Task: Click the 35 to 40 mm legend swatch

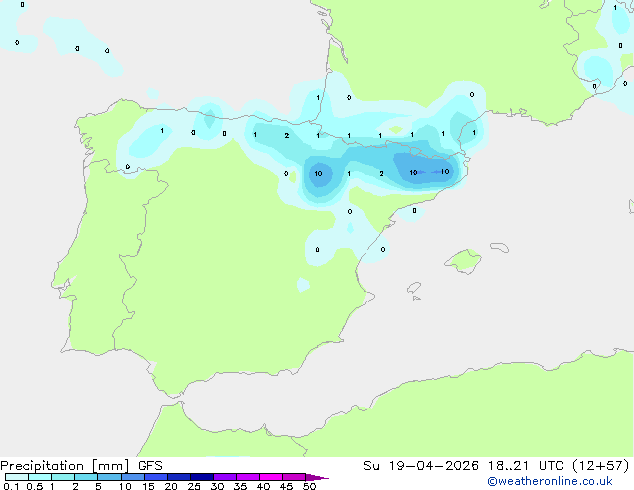Action: click(248, 477)
